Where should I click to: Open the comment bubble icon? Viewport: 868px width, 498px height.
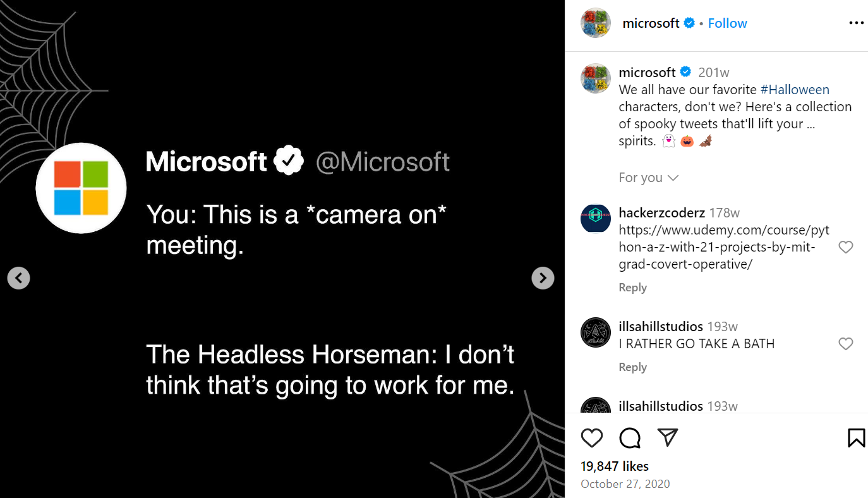coord(630,438)
